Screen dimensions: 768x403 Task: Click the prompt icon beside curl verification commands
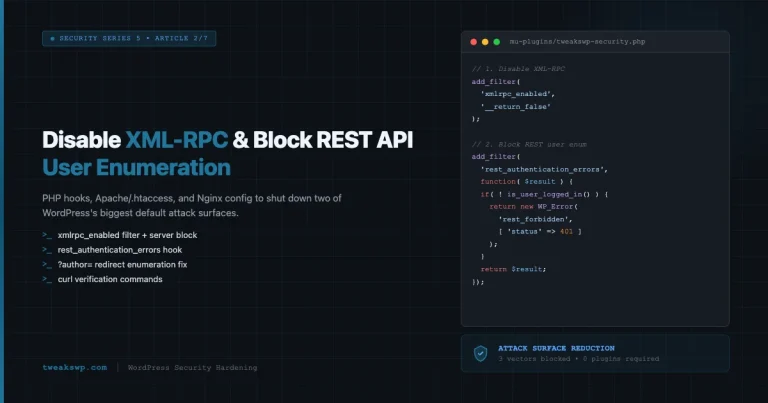[47, 279]
